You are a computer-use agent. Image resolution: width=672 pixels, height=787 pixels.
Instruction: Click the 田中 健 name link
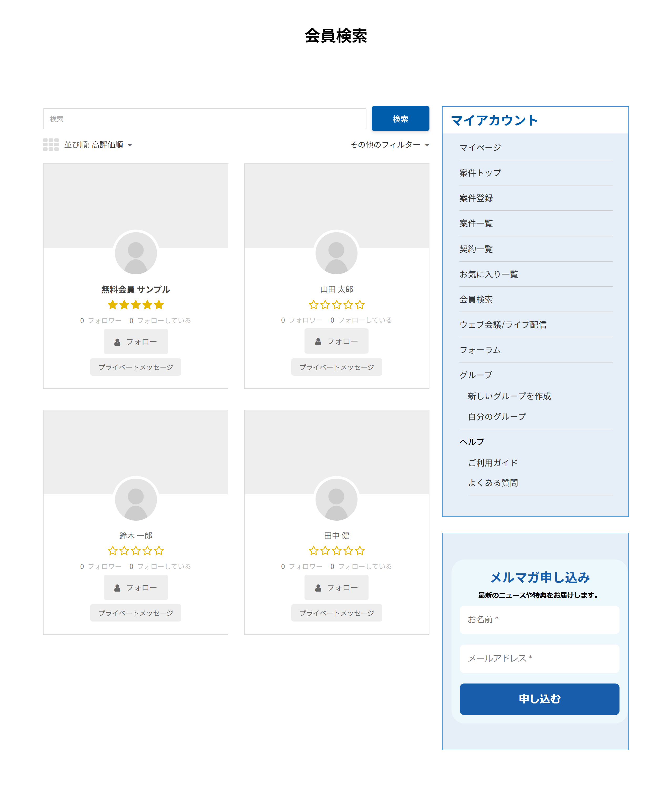[336, 536]
